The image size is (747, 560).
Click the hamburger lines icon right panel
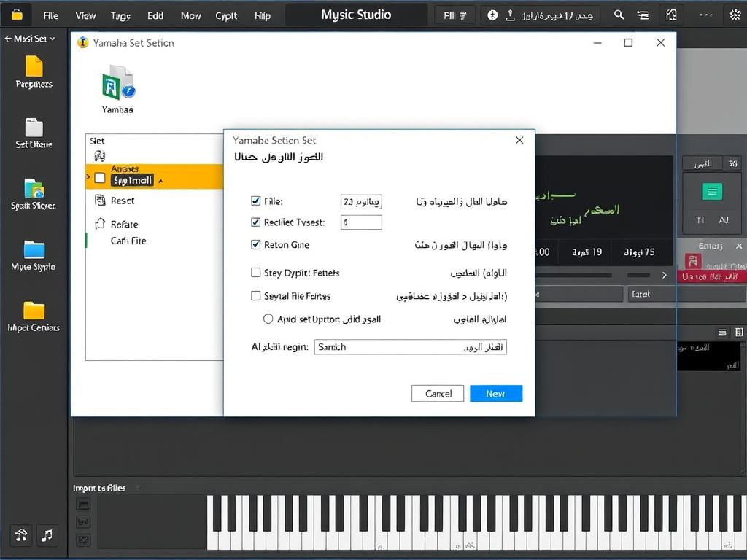[722, 332]
